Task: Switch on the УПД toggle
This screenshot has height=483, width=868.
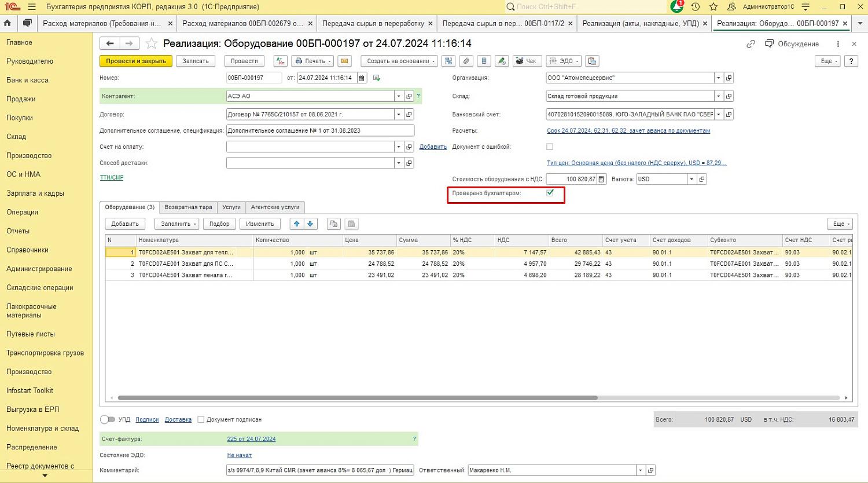Action: (108, 419)
